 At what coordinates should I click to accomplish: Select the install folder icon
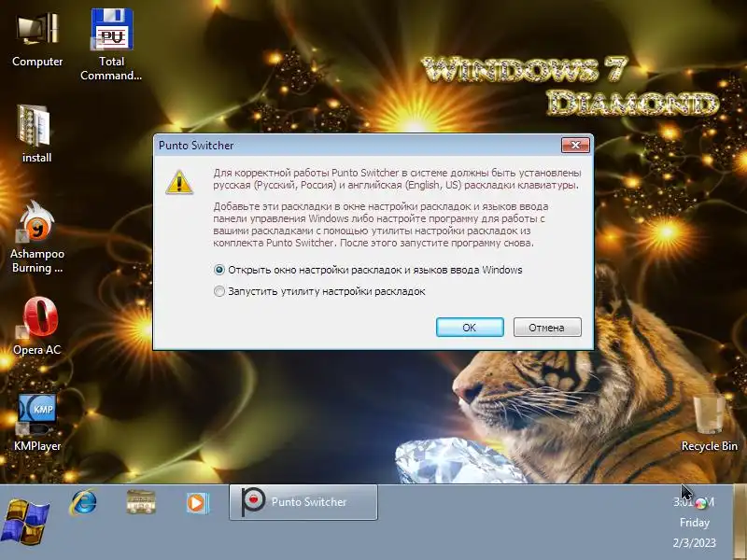(x=36, y=133)
